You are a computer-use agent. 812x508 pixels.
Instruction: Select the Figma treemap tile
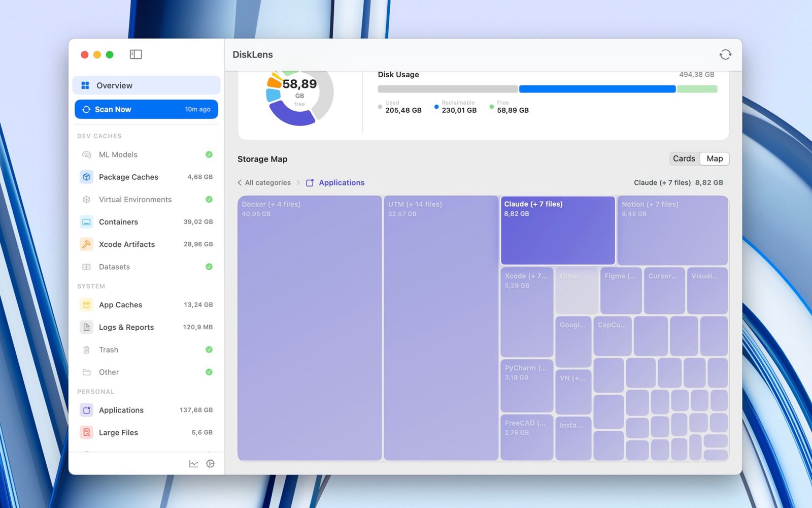click(x=621, y=291)
